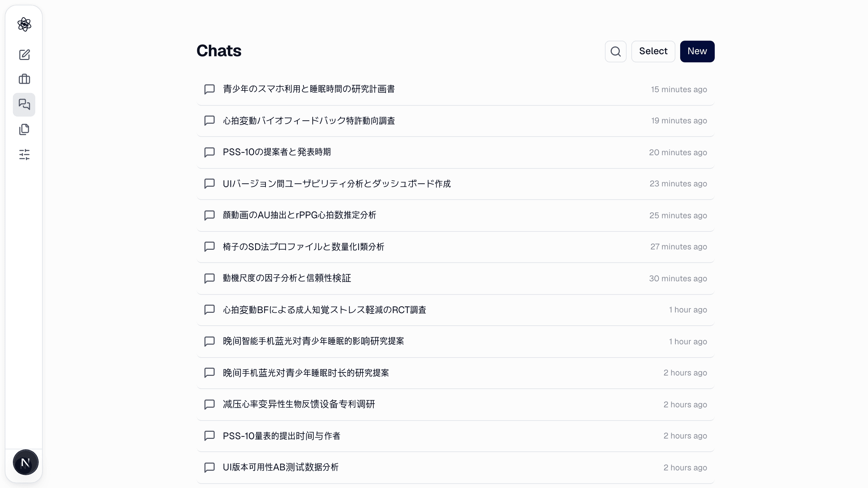Open chat 心拍変動BFによる成人知覚ストレス軽減のRCT調査

click(455, 310)
